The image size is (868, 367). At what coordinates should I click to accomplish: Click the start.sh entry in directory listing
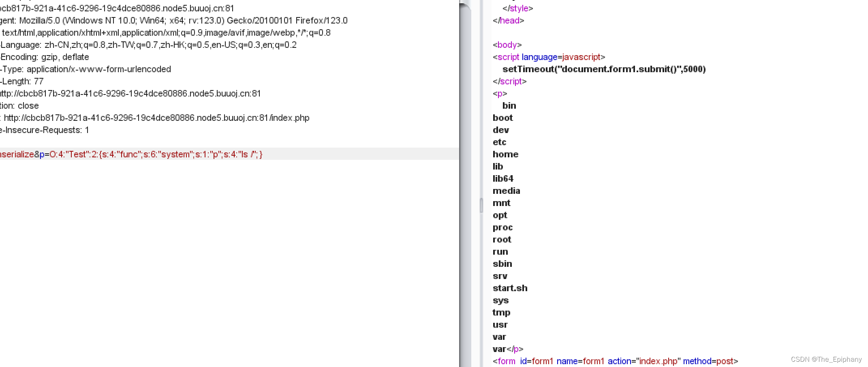click(510, 288)
